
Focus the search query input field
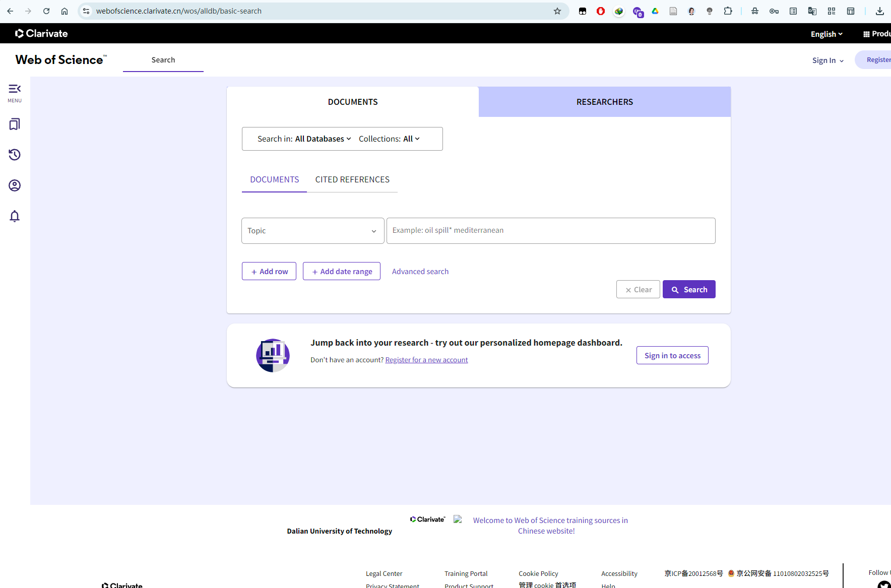[x=551, y=231]
